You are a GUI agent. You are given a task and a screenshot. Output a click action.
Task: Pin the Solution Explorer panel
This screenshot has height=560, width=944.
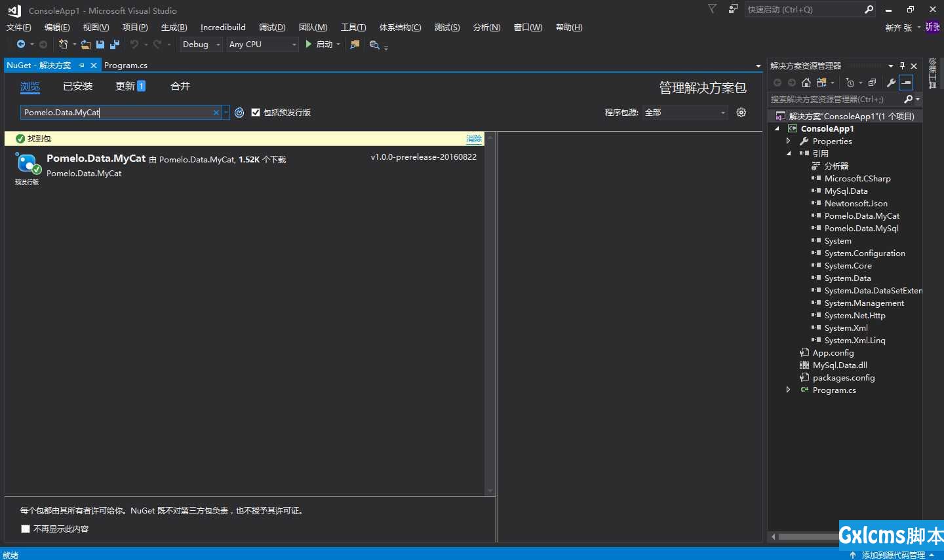click(x=902, y=65)
